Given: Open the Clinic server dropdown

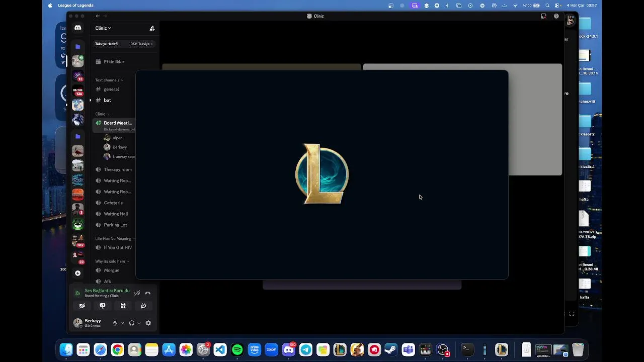Looking at the screenshot, I should pos(103,28).
